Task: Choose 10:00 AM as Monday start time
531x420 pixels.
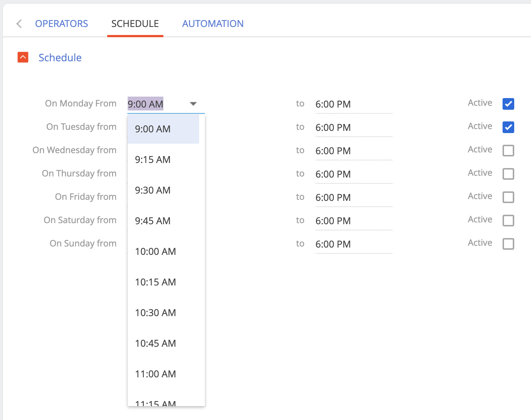Action: point(155,251)
